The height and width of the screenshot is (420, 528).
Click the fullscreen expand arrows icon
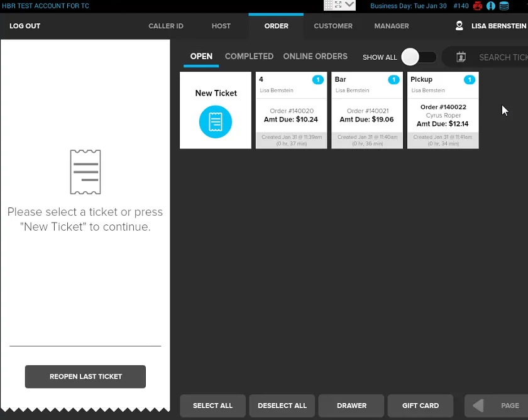[338, 4]
